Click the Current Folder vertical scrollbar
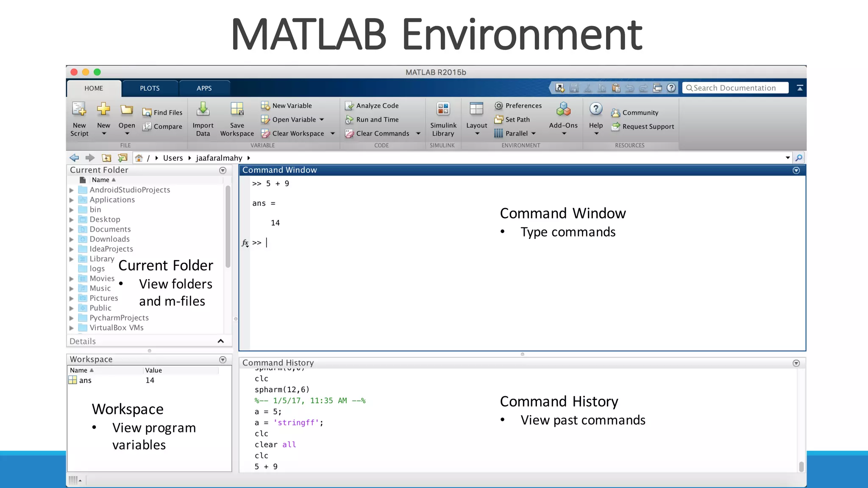 coord(228,227)
